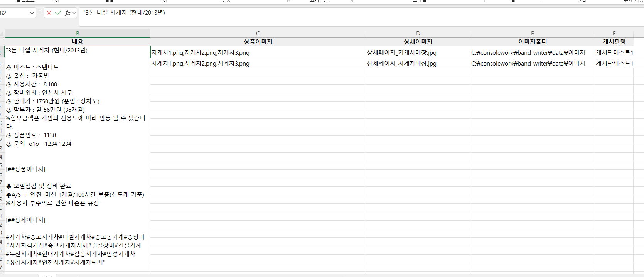Click the 게시판명 header cell
Viewport: 644px width, 277px height.
614,42
